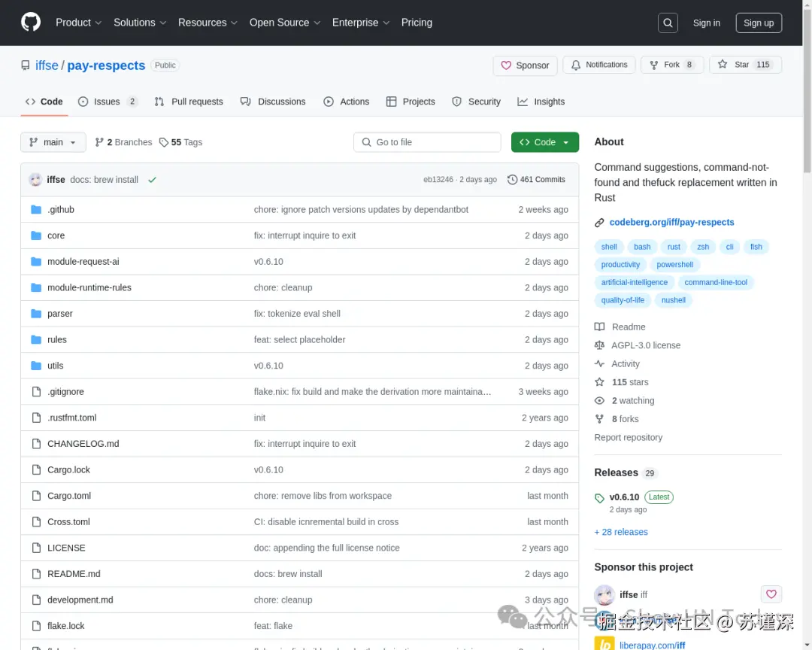The image size is (812, 650).
Task: Click the powershell topic tag
Action: [x=674, y=264]
